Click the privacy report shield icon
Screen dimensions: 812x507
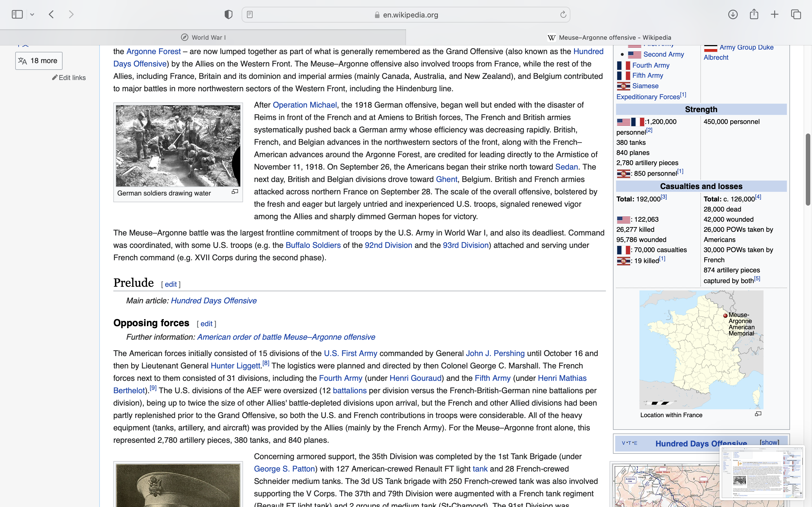point(228,14)
